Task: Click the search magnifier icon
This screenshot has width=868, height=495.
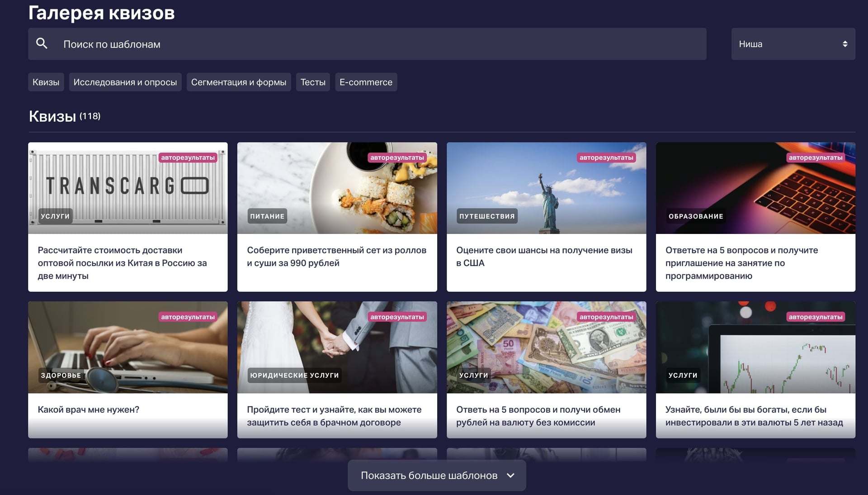Action: click(42, 43)
